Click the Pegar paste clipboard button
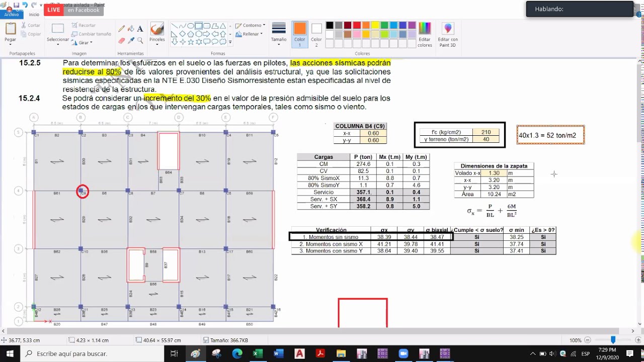This screenshot has height=362, width=644. pyautogui.click(x=10, y=29)
